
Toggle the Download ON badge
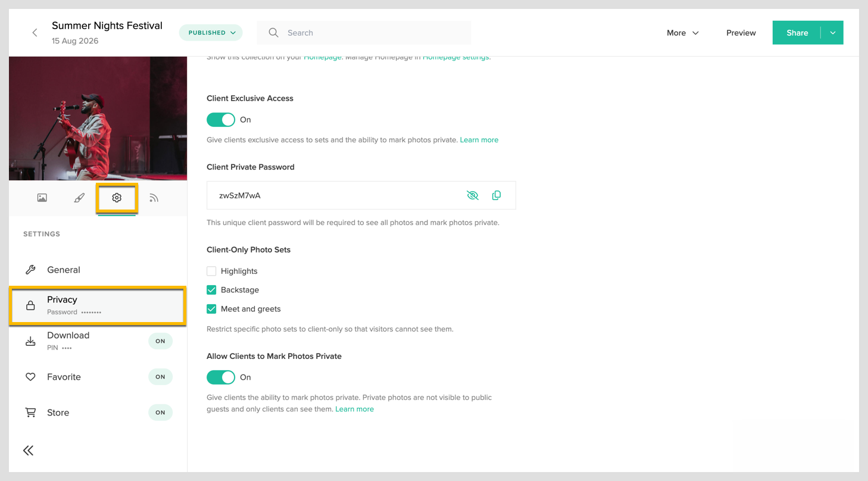160,341
